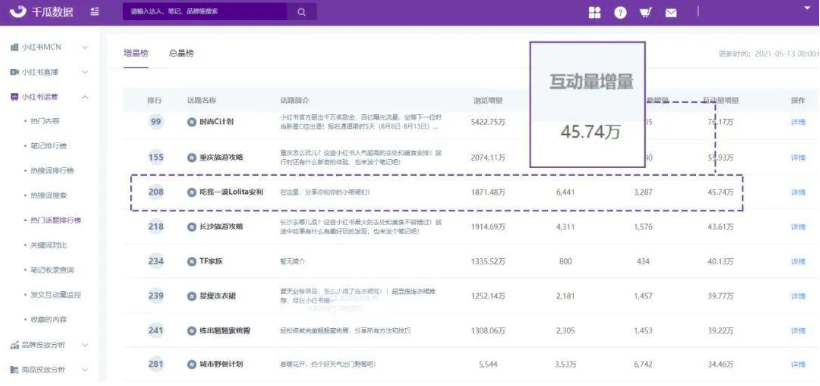Click the topic name containing Lolita
Image resolution: width=820 pixels, height=386 pixels.
tap(232, 192)
